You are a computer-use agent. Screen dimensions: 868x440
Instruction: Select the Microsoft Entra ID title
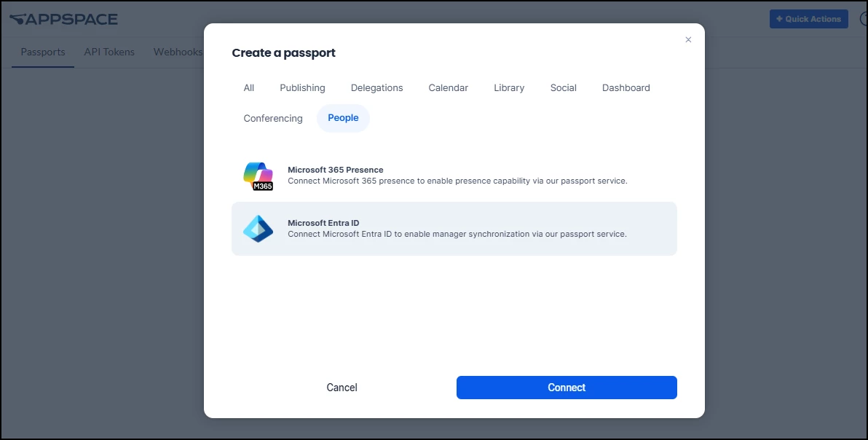tap(323, 223)
